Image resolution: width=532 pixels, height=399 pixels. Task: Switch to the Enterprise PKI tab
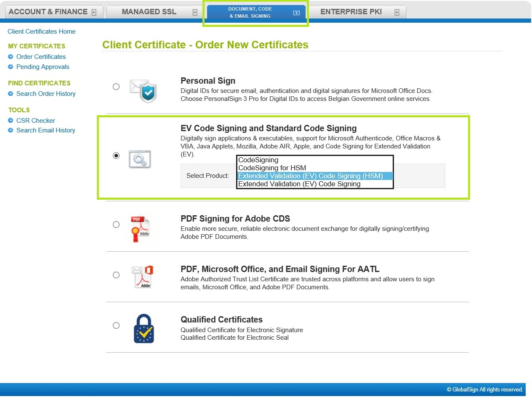(x=351, y=12)
